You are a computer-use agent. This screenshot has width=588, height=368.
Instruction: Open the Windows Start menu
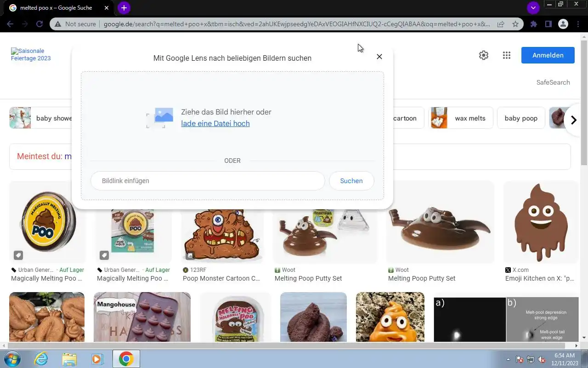tap(12, 359)
